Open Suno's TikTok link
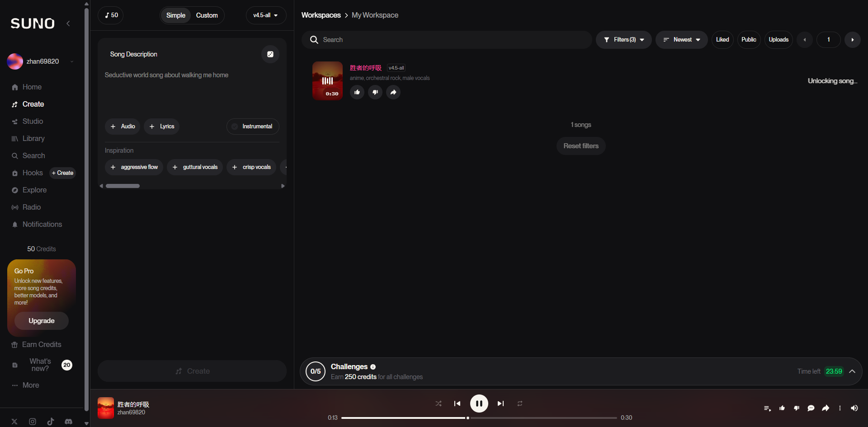 coord(51,422)
